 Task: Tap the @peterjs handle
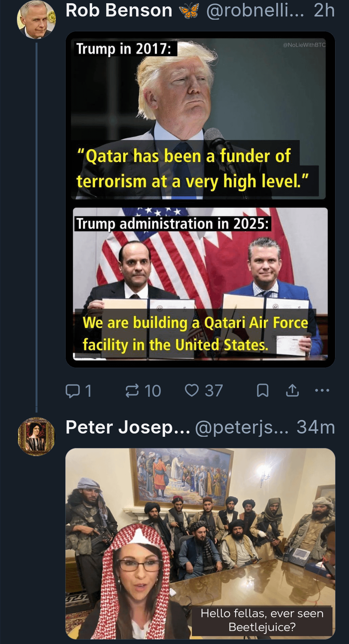pyautogui.click(x=242, y=427)
